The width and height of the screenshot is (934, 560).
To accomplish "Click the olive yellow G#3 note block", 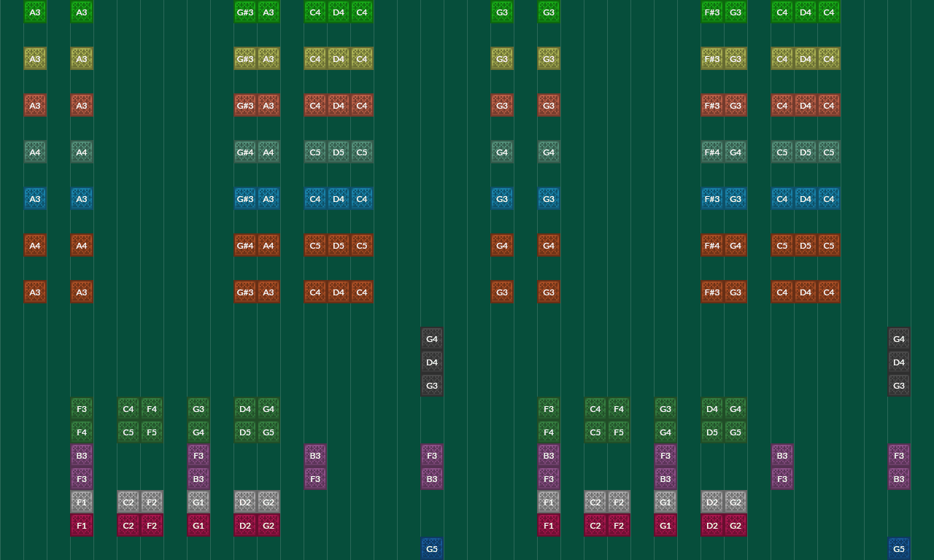I will pyautogui.click(x=245, y=58).
